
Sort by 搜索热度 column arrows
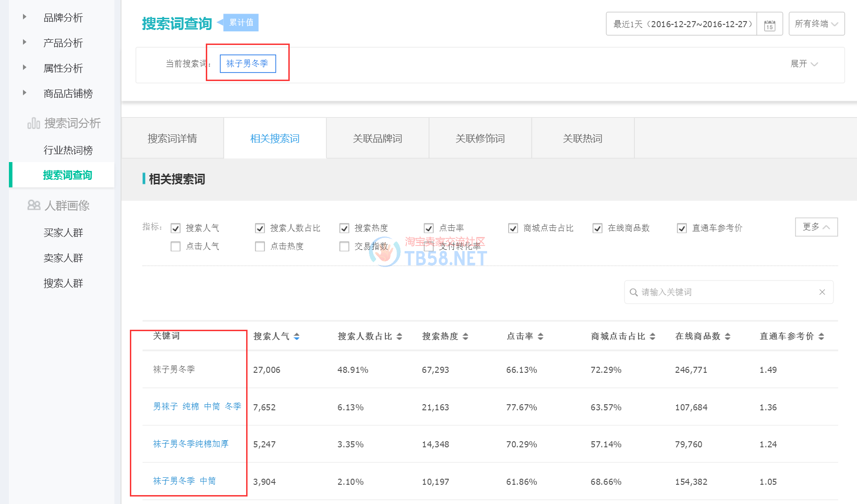(465, 336)
